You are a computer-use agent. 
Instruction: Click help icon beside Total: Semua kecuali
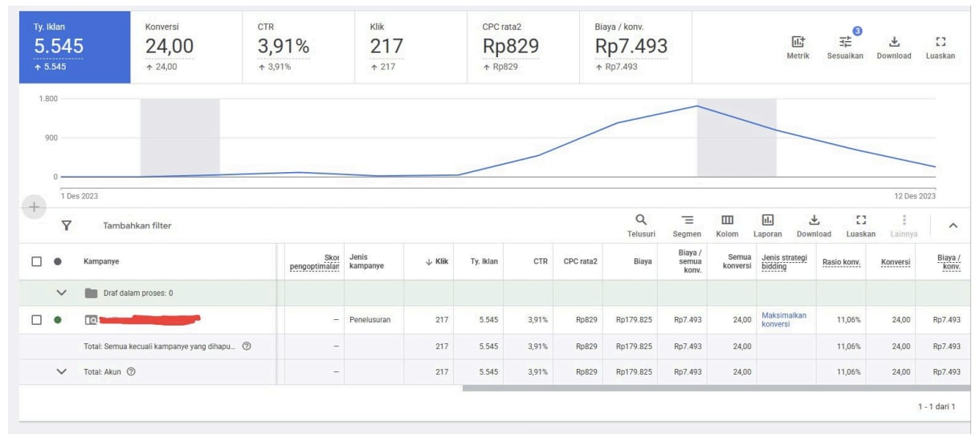pyautogui.click(x=247, y=347)
